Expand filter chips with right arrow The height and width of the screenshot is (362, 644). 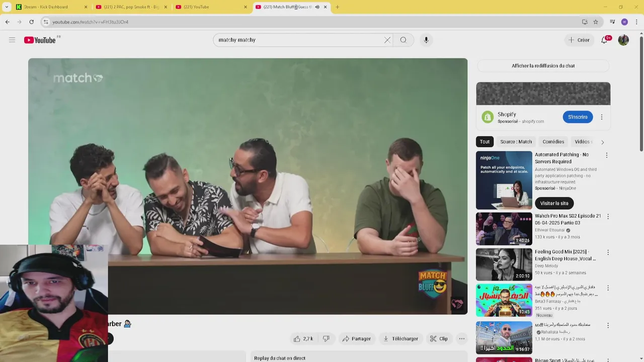pos(602,142)
